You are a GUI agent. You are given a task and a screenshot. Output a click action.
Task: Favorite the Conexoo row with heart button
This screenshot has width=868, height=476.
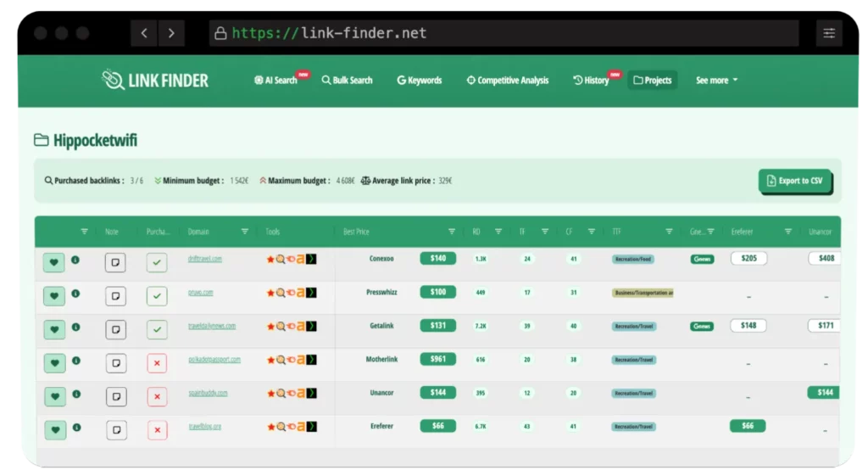pyautogui.click(x=53, y=262)
